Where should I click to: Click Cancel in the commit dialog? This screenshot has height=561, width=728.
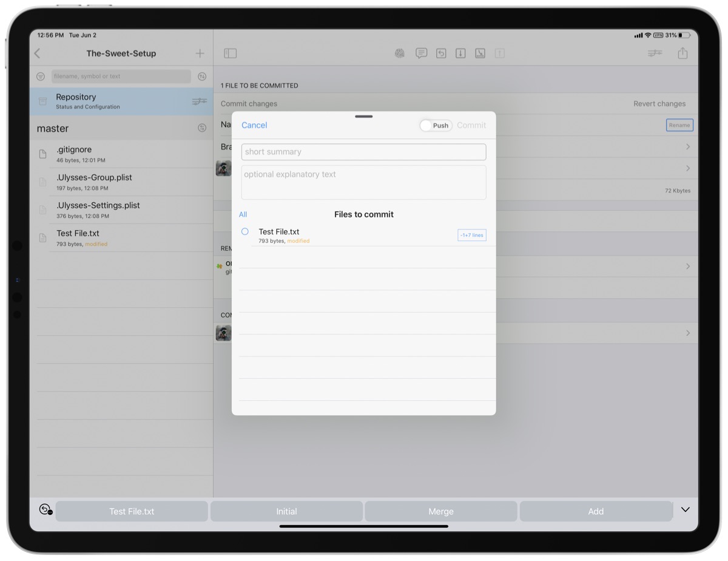point(254,125)
